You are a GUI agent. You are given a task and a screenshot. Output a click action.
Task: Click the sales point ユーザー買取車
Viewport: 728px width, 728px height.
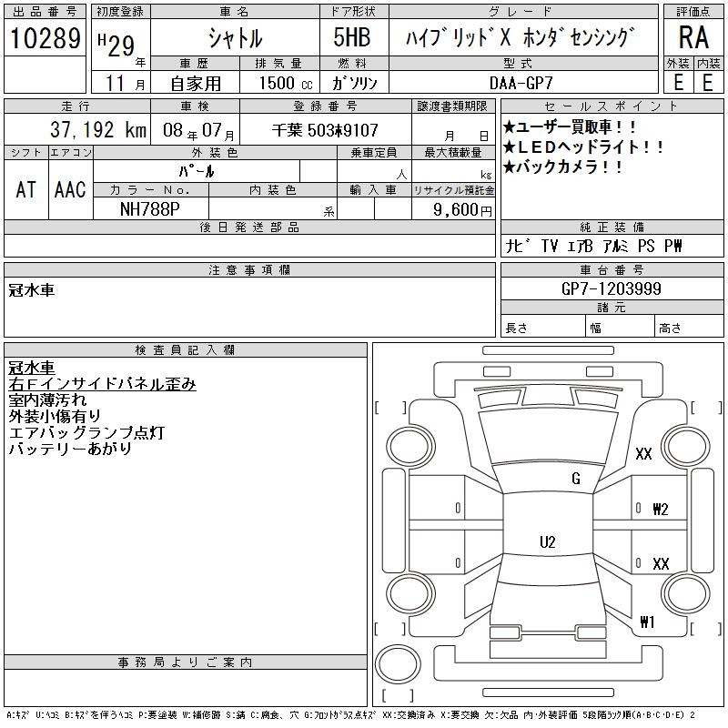pyautogui.click(x=570, y=127)
